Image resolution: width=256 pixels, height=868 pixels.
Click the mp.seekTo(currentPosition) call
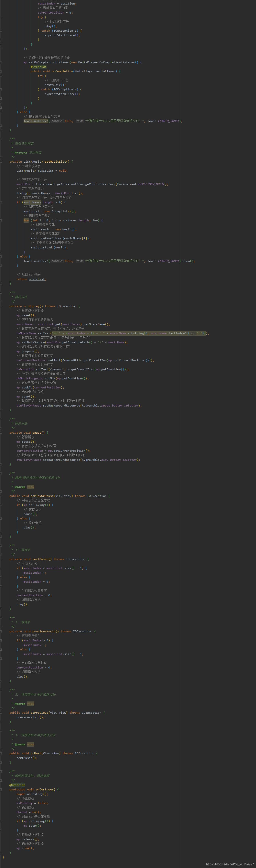click(40, 387)
